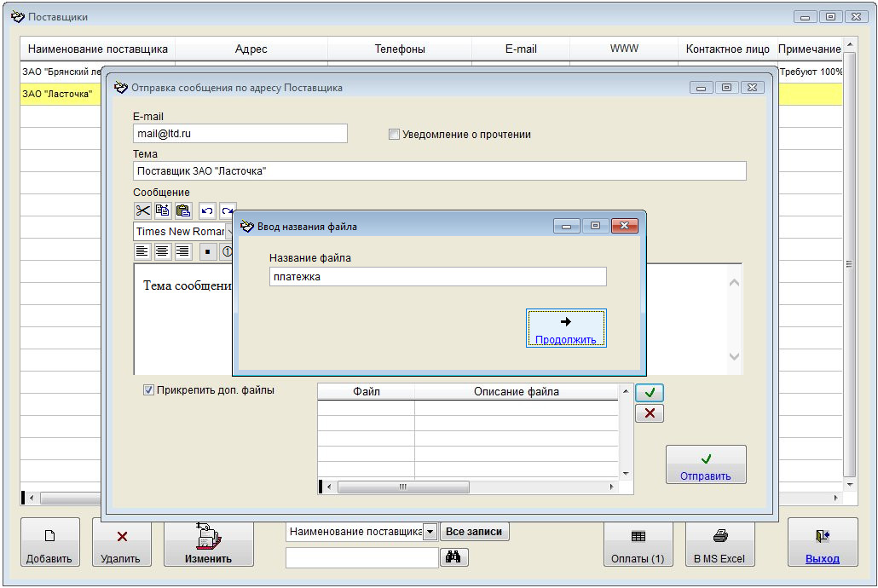Click the E-mail address input field
The width and height of the screenshot is (878, 588).
point(240,134)
